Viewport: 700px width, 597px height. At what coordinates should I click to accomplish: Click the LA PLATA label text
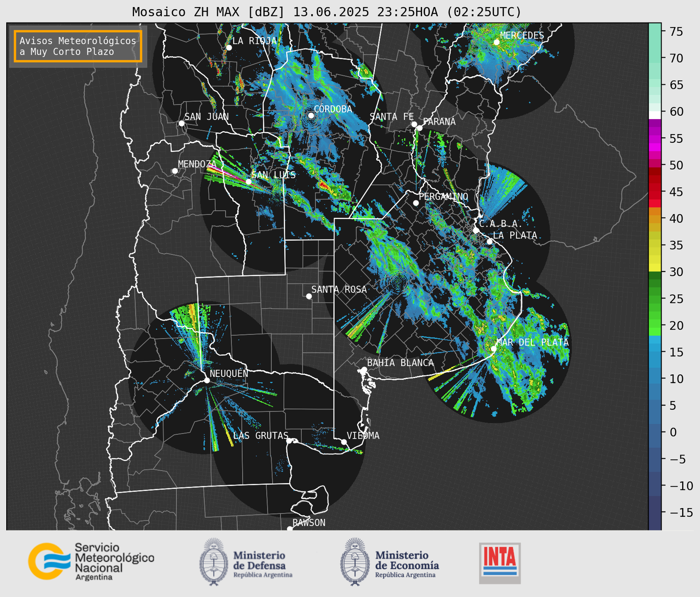point(515,235)
